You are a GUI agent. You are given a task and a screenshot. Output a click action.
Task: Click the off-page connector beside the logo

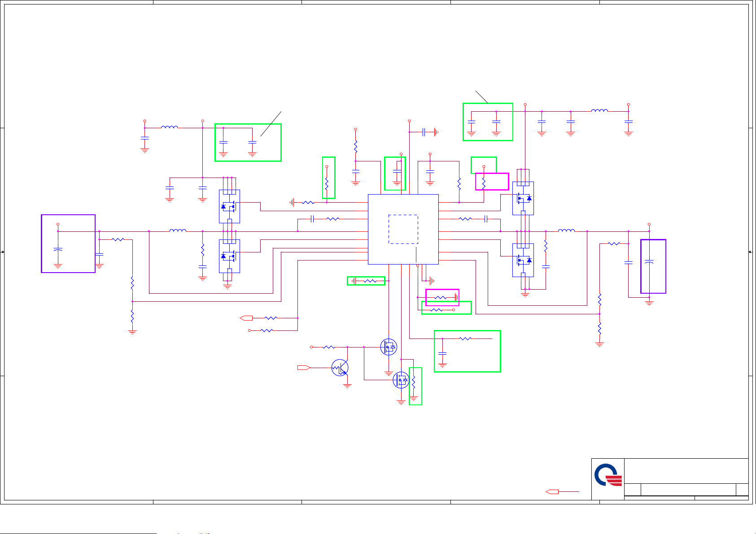coord(552,492)
